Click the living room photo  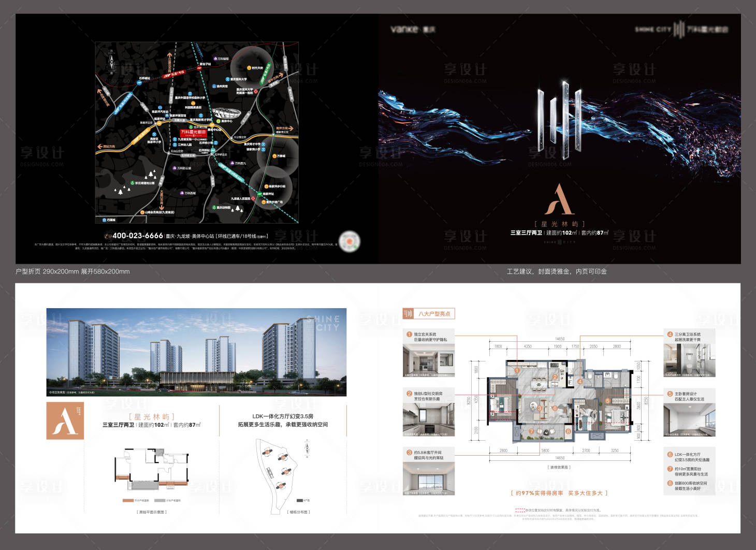coord(429,478)
